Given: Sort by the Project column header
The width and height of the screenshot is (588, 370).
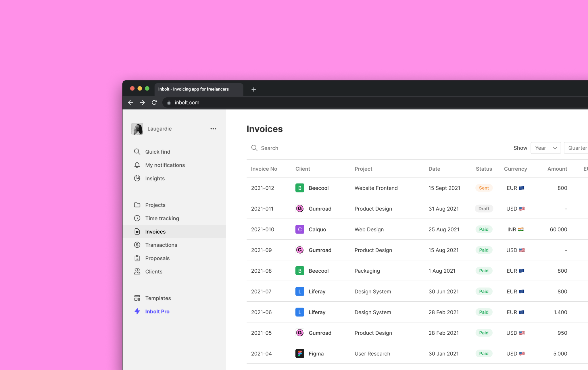Looking at the screenshot, I should 363,169.
